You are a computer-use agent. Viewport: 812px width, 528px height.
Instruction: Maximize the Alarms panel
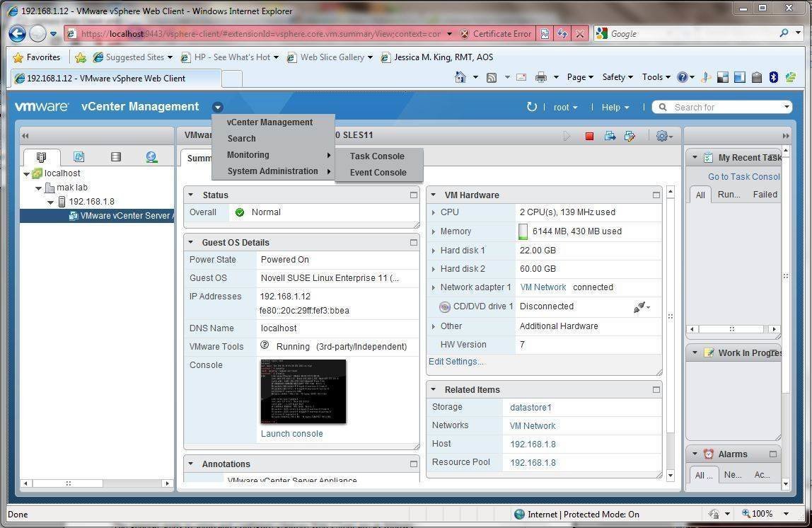pyautogui.click(x=772, y=454)
